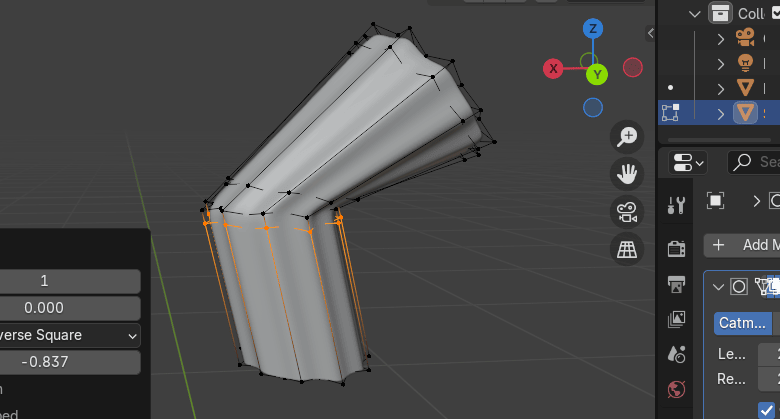Viewport: 780px width, 419px height.
Task: Switch perspective/orthographic with the grid icon
Action: click(x=627, y=249)
